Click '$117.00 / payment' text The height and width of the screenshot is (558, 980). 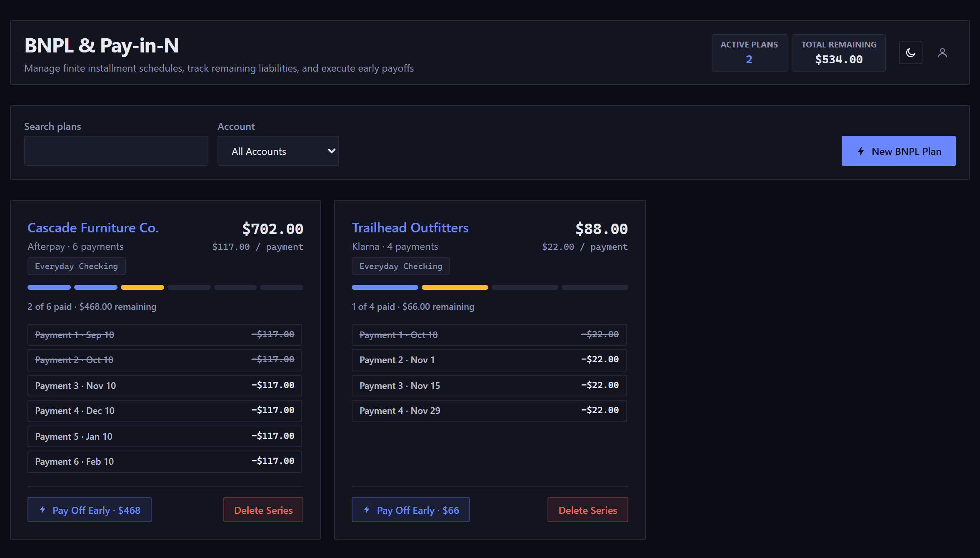(x=257, y=247)
